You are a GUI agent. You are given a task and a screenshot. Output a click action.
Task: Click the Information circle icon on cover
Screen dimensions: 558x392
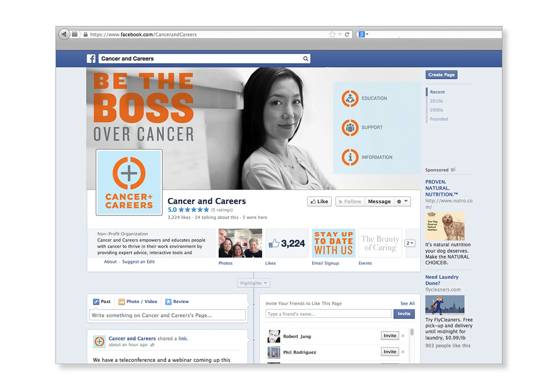point(350,157)
